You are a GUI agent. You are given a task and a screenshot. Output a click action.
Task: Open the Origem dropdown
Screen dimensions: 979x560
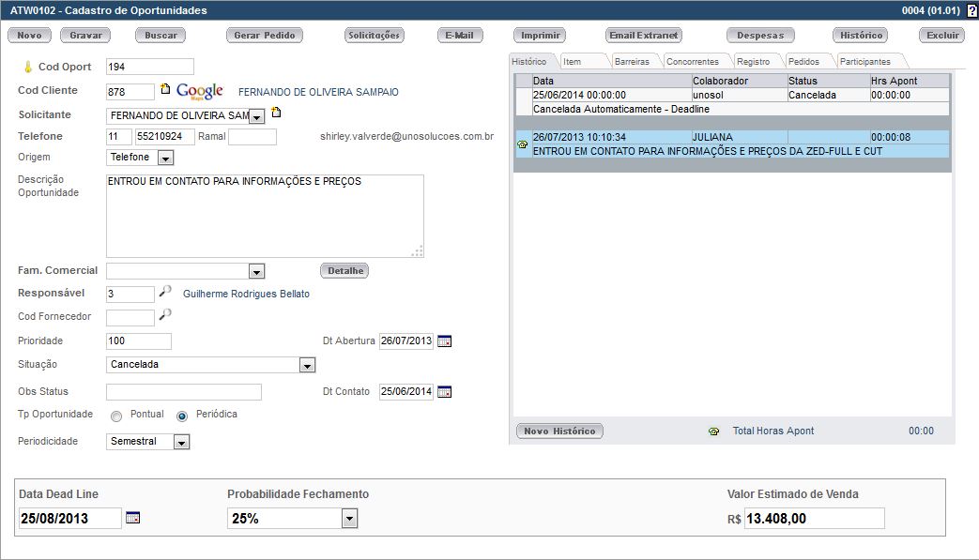[165, 158]
